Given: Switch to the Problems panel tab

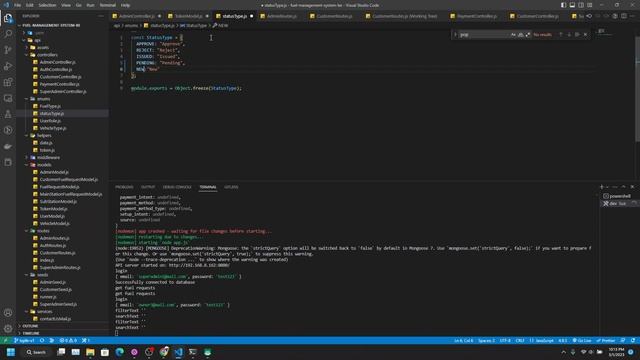Looking at the screenshot, I should coord(124,187).
